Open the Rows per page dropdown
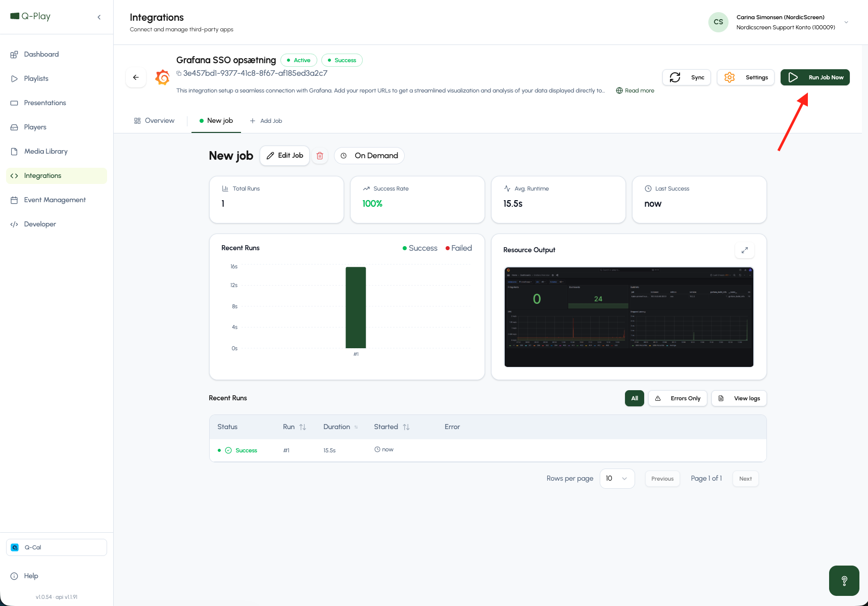Image resolution: width=868 pixels, height=606 pixels. [617, 479]
